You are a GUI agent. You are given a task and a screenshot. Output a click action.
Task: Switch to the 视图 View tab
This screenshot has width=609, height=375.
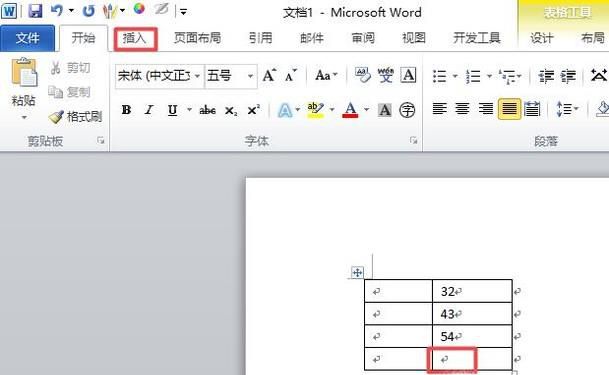click(x=414, y=38)
